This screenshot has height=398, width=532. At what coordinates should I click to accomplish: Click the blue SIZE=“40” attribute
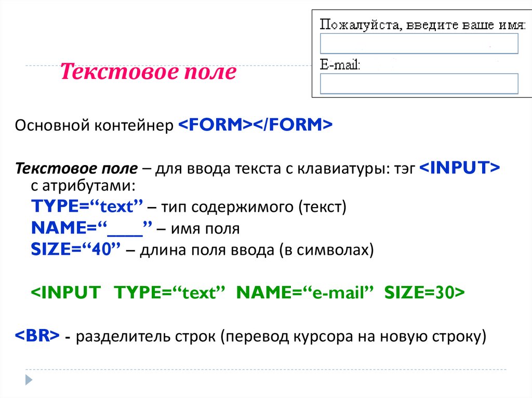[x=76, y=249]
